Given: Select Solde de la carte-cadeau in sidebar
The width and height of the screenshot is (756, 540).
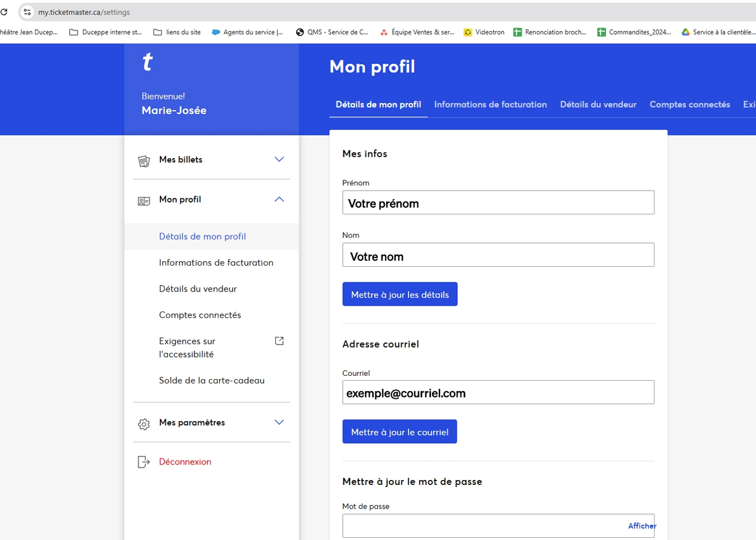Looking at the screenshot, I should click(212, 380).
